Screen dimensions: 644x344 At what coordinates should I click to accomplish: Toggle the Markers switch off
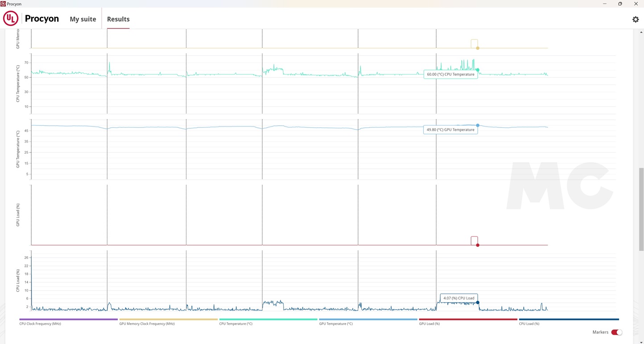[616, 332]
